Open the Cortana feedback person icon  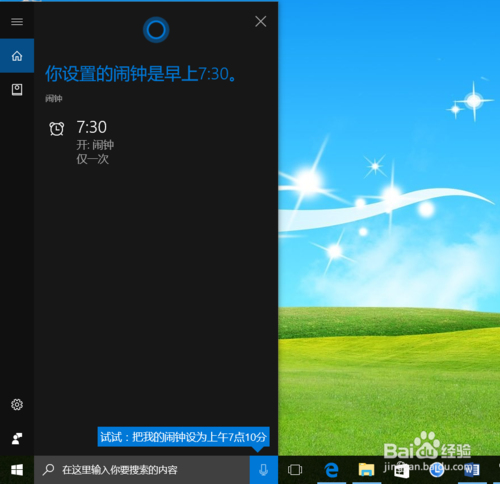[17, 438]
